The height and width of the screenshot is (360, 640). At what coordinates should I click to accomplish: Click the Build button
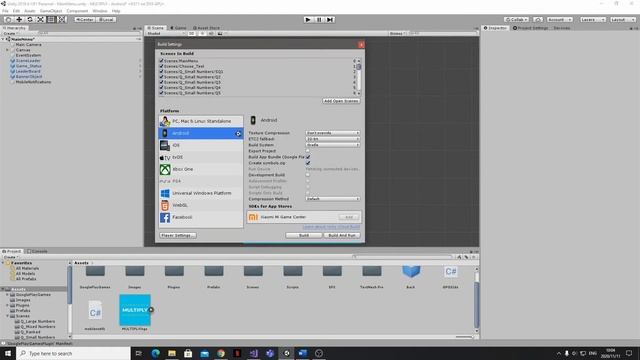point(304,236)
